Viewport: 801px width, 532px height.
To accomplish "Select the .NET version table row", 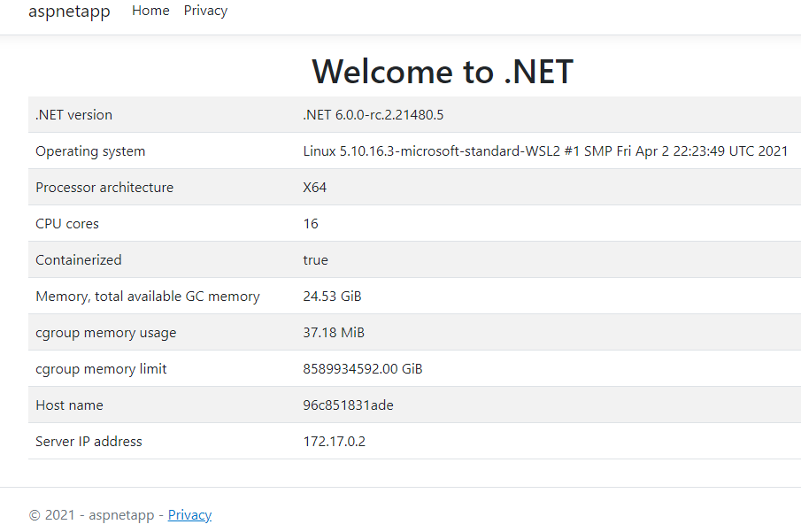I will pos(73,114).
